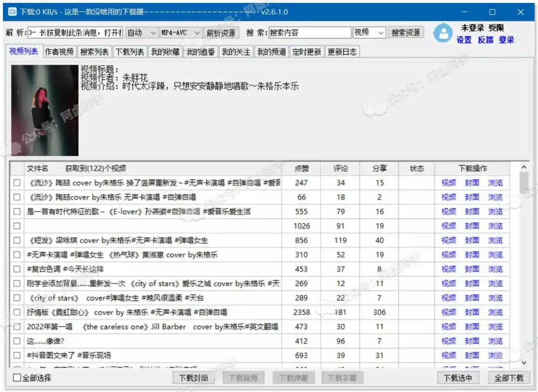Screen dimensions: 538x392
Task: Select checkbox for 《短发》 梁咏琪 row
Action: 17,241
